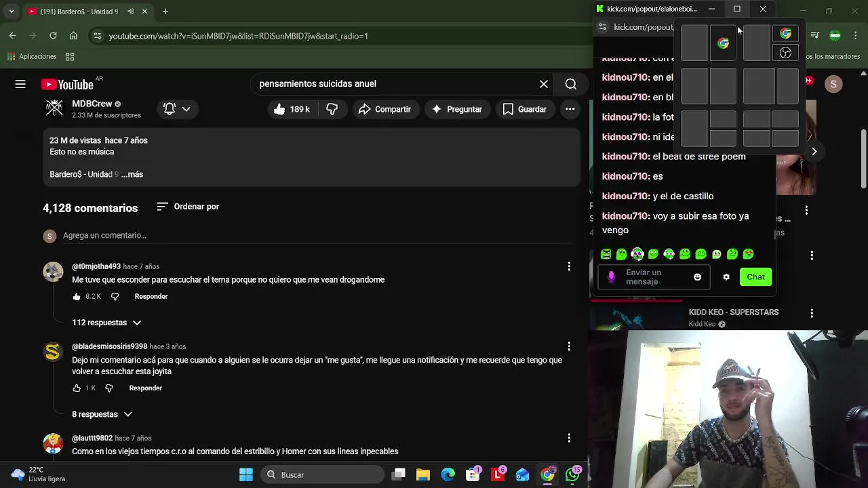Viewport: 868px width, 488px height.
Task: Open a new browser tab
Action: (x=165, y=12)
